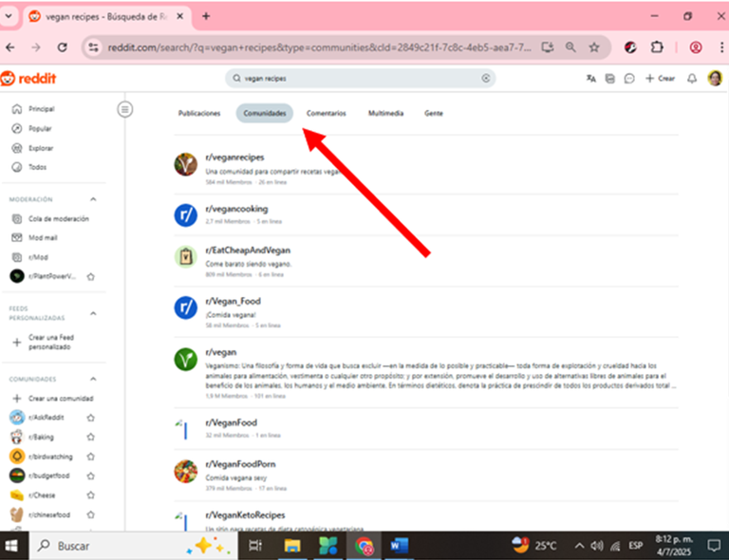View site information icon in address bar
This screenshot has width=729, height=560.
(x=93, y=47)
